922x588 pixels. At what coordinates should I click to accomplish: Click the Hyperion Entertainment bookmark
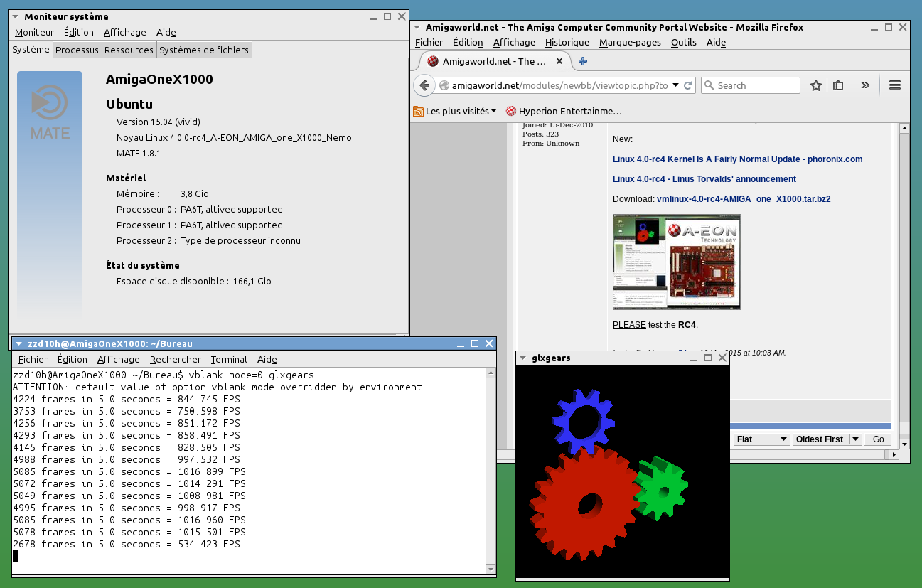pos(564,111)
